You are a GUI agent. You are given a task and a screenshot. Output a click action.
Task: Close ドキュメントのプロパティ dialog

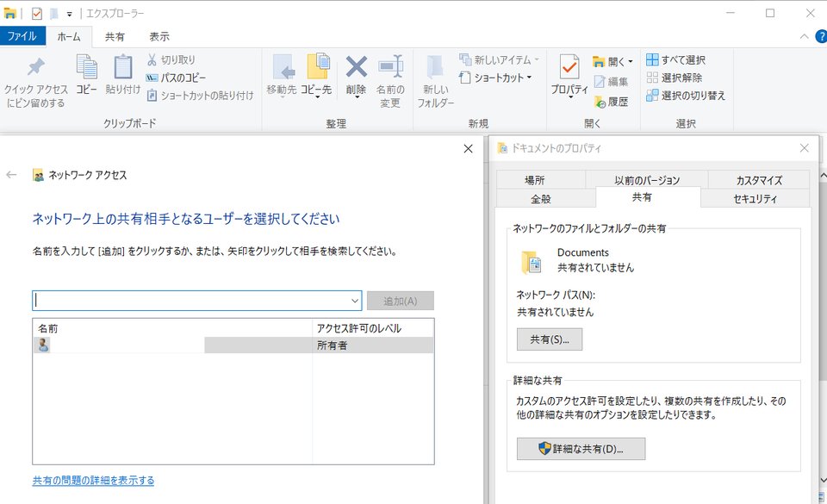tap(804, 148)
